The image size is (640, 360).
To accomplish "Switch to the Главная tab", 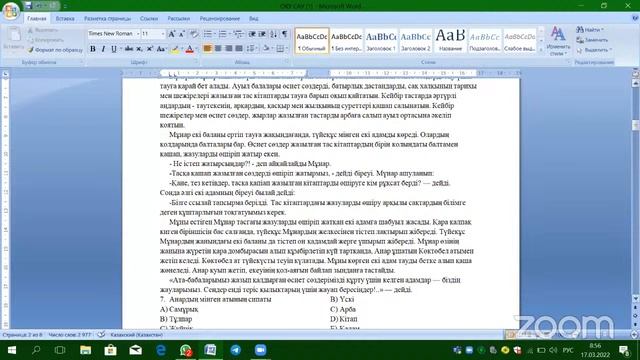I will (x=36, y=18).
